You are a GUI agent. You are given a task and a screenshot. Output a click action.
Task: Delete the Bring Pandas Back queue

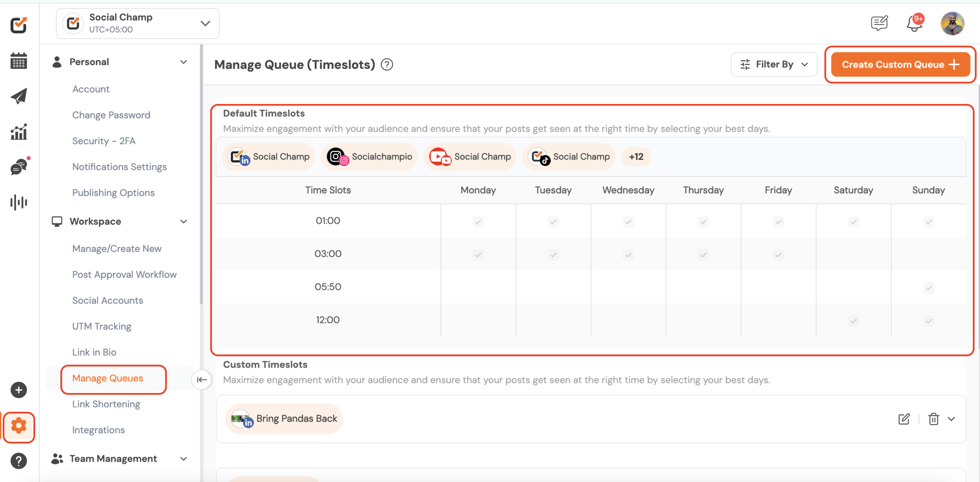coord(933,419)
